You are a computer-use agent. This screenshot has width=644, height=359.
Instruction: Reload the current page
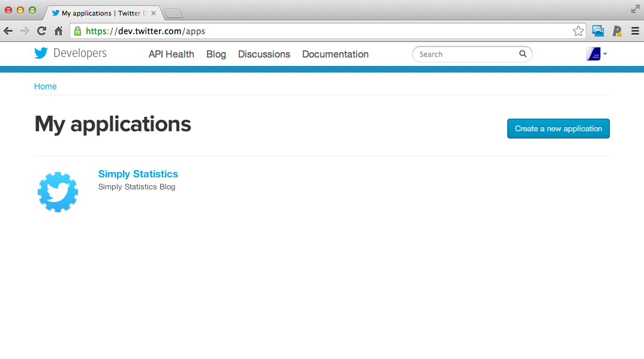click(41, 31)
